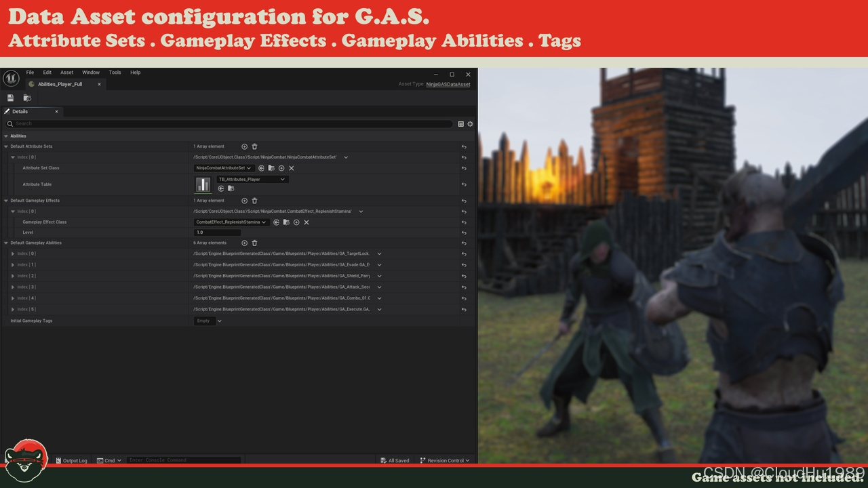This screenshot has height=488, width=868.
Task: Click the Save asset toolbar icon
Action: click(10, 98)
